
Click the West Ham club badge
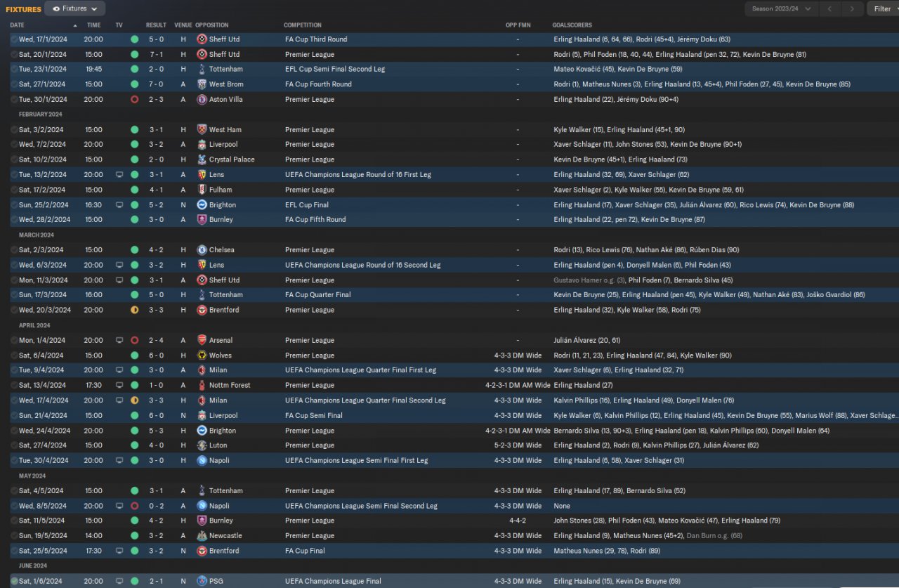(x=202, y=129)
